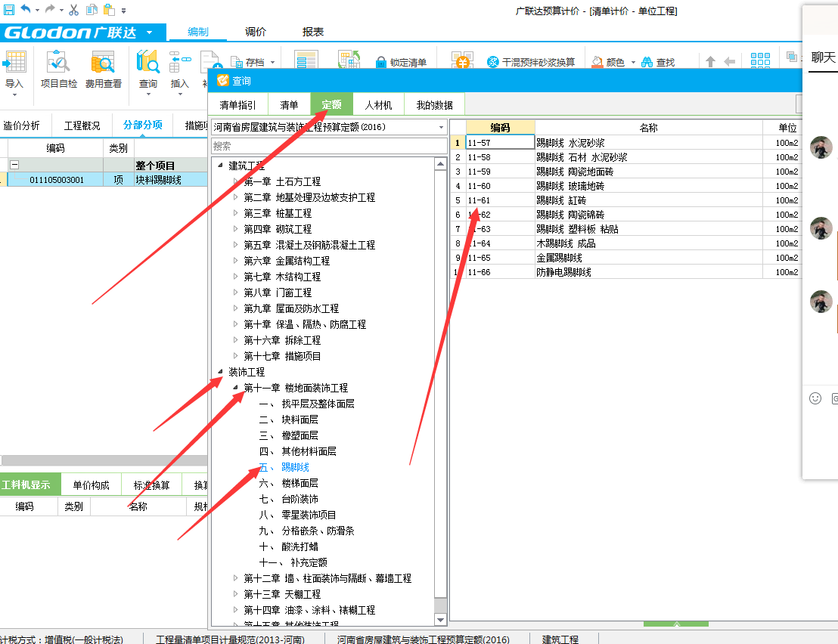
Task: Run the 项目自检 project self-check
Action: (x=59, y=70)
